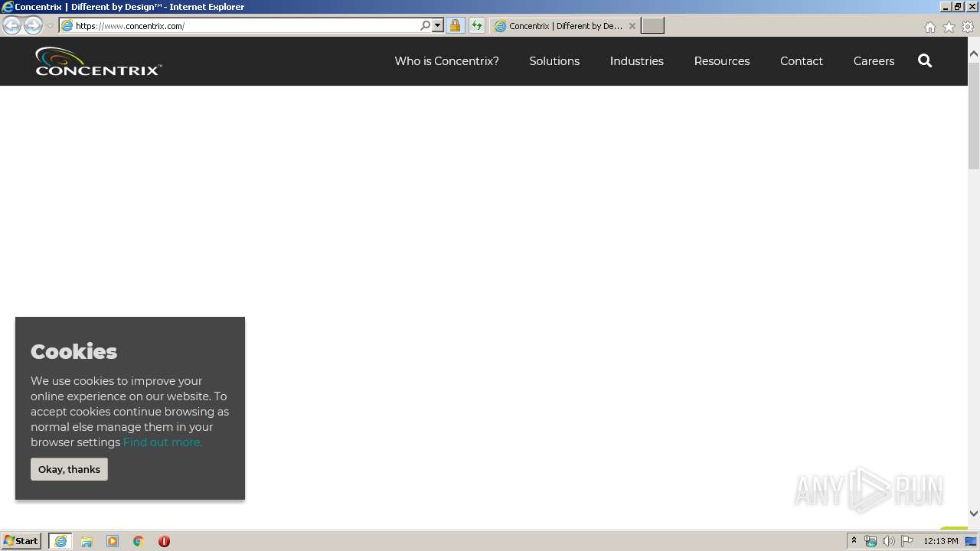
Task: Open the Careers menu item
Action: pyautogui.click(x=874, y=61)
